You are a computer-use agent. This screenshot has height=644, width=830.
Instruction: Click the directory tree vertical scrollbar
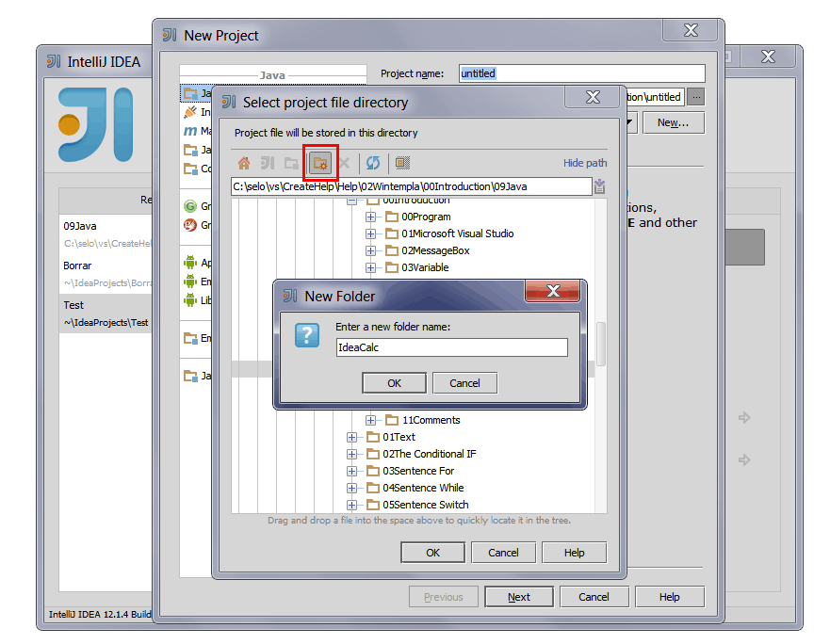(601, 344)
